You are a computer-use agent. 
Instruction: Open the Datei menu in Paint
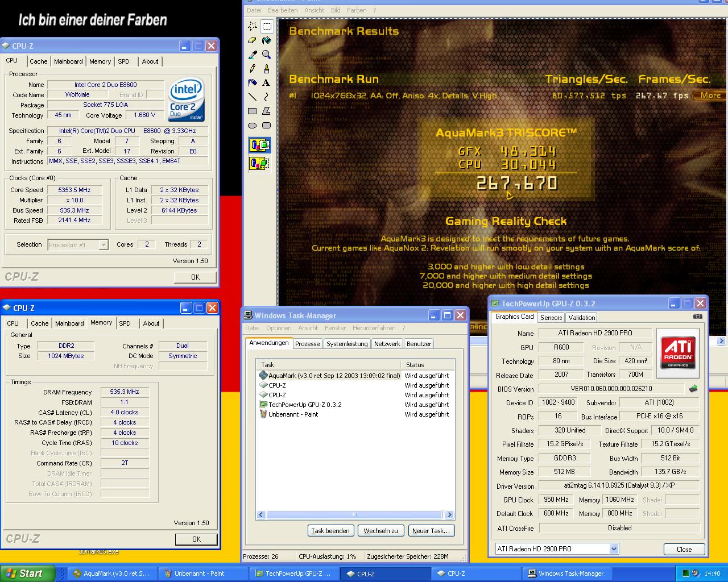coord(254,10)
